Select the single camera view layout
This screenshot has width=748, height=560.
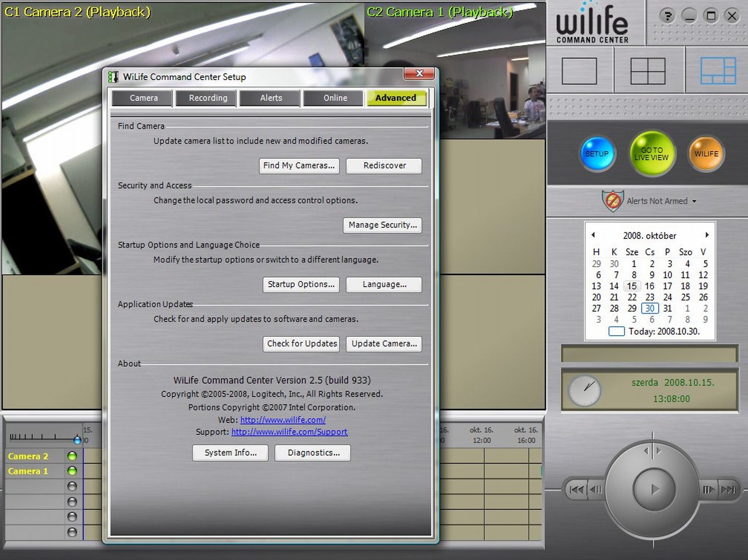579,71
